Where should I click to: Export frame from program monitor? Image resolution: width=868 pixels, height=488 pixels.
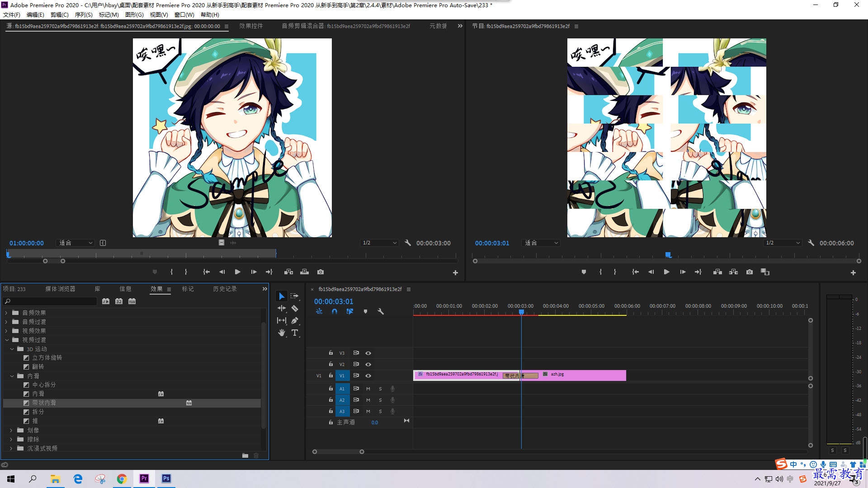(x=750, y=272)
